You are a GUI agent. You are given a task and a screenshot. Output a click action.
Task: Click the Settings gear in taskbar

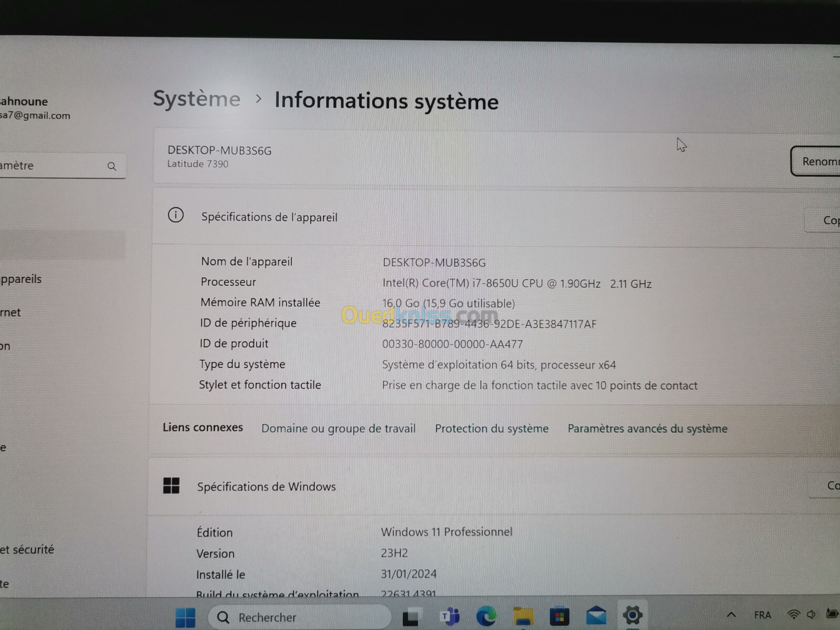point(633,615)
